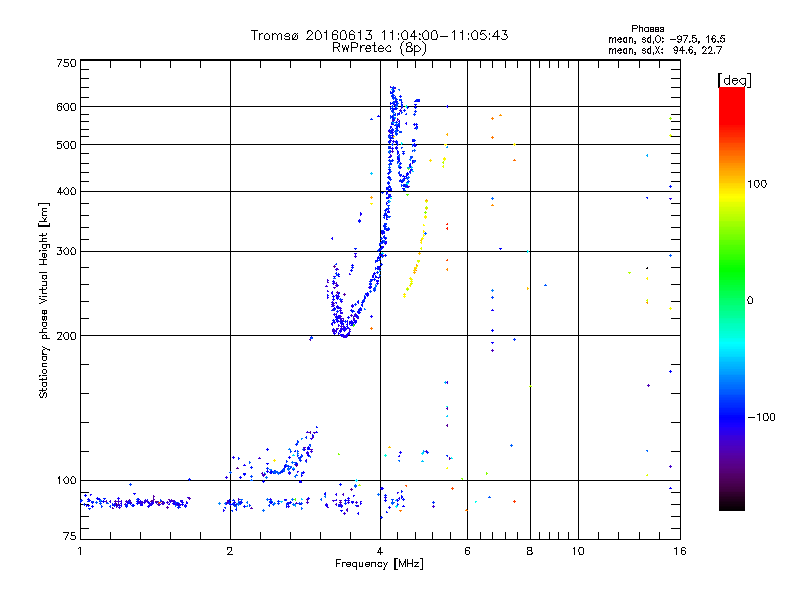Click the 'Frequency [MHz]' axis label

pyautogui.click(x=379, y=564)
